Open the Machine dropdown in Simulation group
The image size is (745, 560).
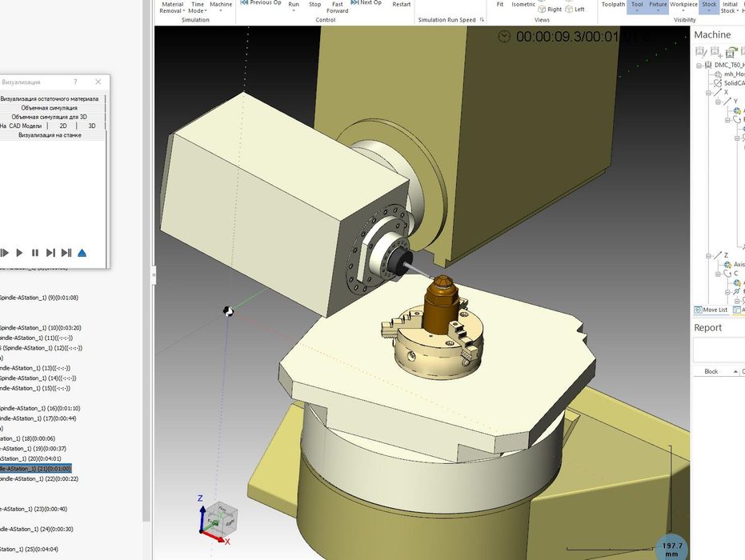click(x=221, y=6)
